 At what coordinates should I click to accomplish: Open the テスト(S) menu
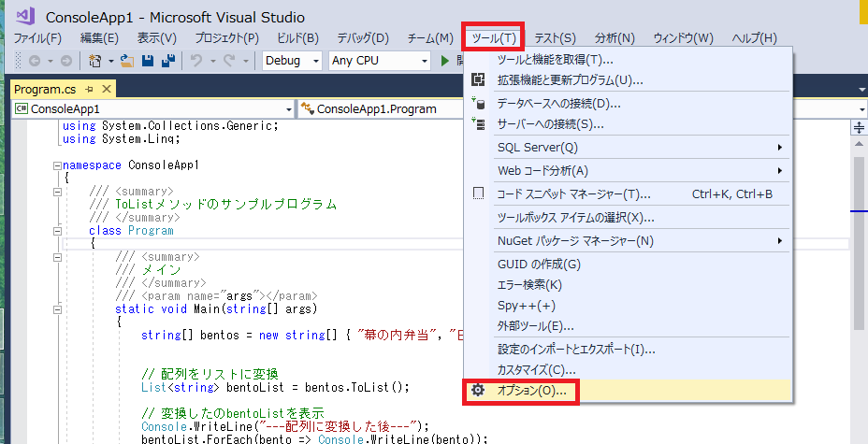(x=556, y=38)
